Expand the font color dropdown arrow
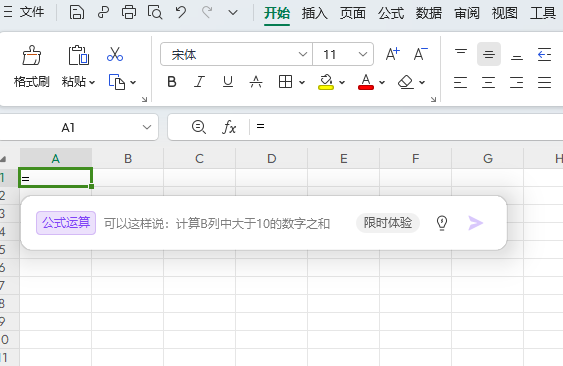Screen dimensions: 563x366 click(382, 83)
